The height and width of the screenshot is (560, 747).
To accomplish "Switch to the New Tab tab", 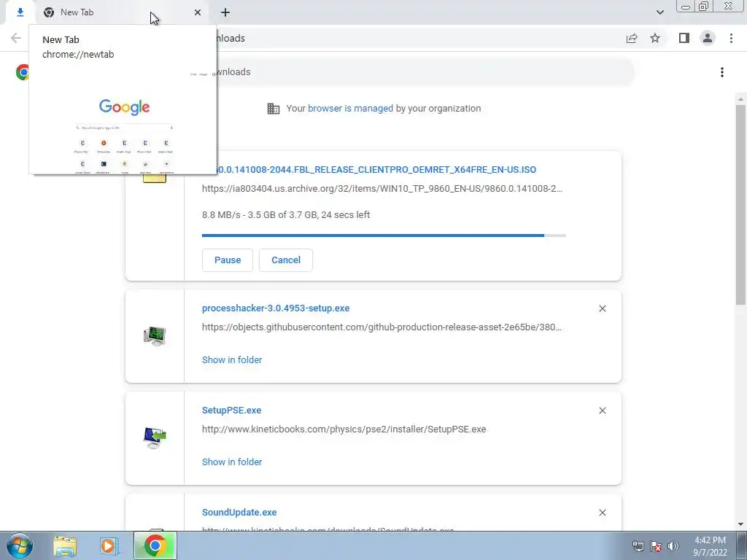I will point(122,12).
